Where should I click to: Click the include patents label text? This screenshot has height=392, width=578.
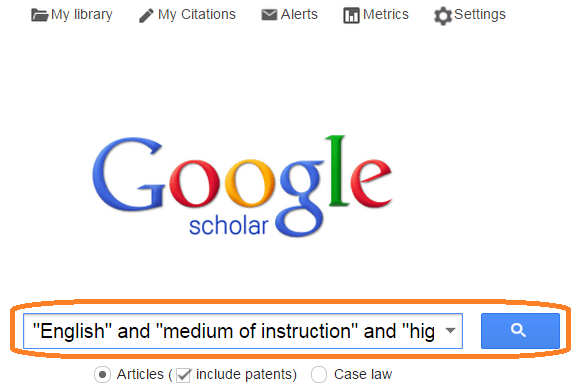(246, 375)
